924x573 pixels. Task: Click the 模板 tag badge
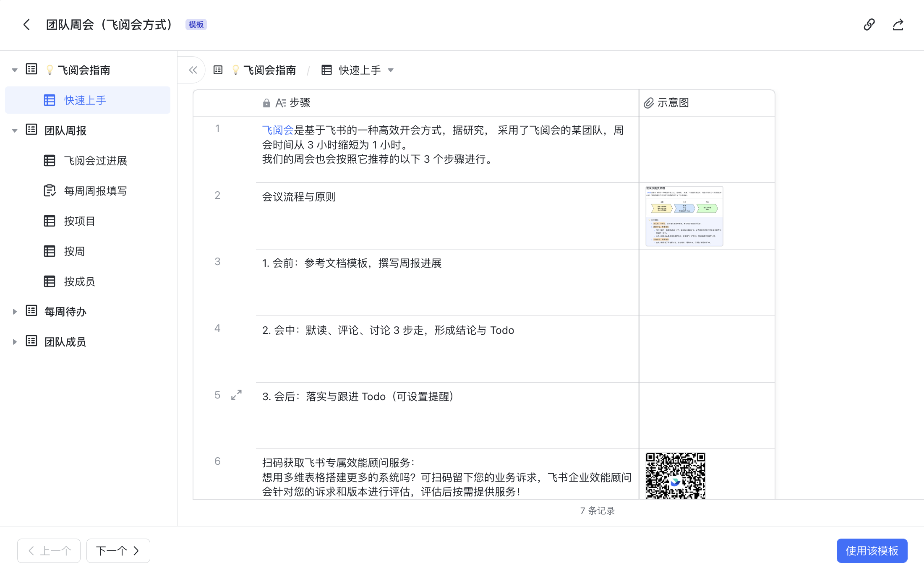[196, 25]
